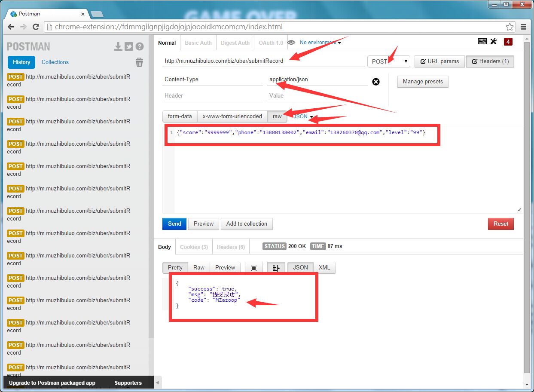
Task: Select the Collections sidebar tab
Action: [x=55, y=62]
